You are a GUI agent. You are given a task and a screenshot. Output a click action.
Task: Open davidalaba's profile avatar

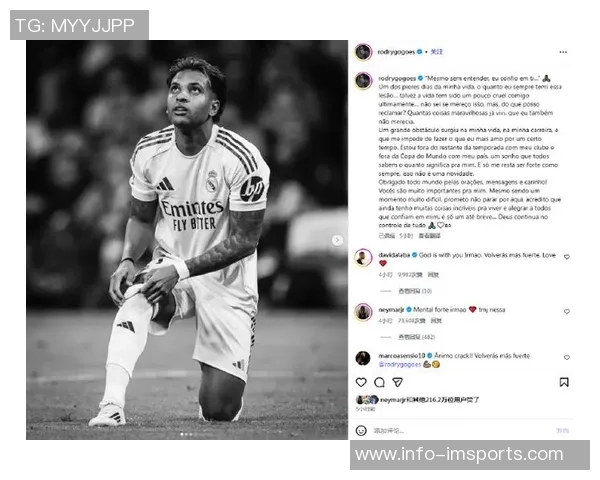[x=363, y=258]
